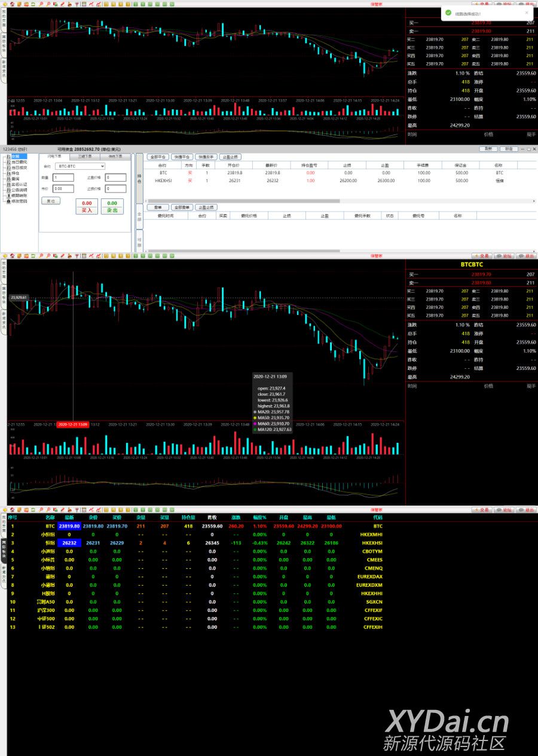Click the 退出 exit icon button at top right
Image resolution: width=538 pixels, height=756 pixels.
coord(526,4)
